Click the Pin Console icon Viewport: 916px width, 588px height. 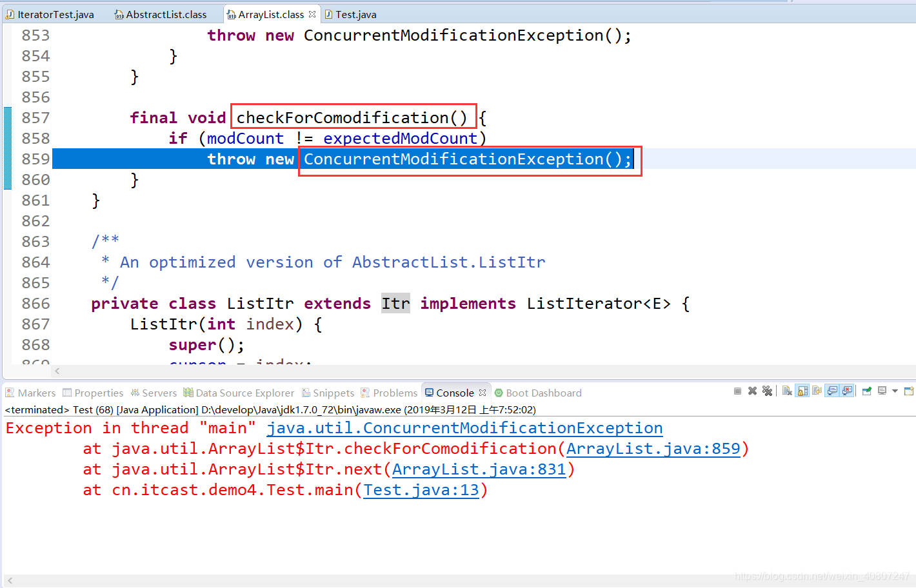tap(867, 391)
